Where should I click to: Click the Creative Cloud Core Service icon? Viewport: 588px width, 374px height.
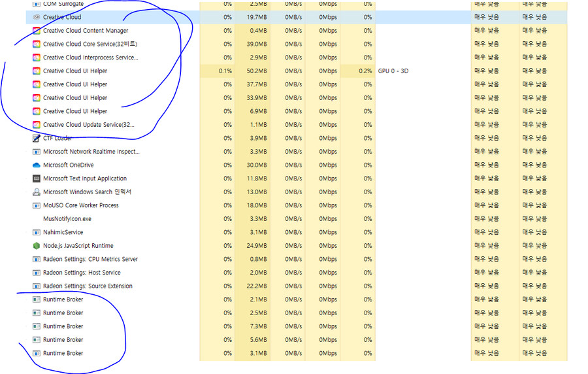pyautogui.click(x=37, y=44)
